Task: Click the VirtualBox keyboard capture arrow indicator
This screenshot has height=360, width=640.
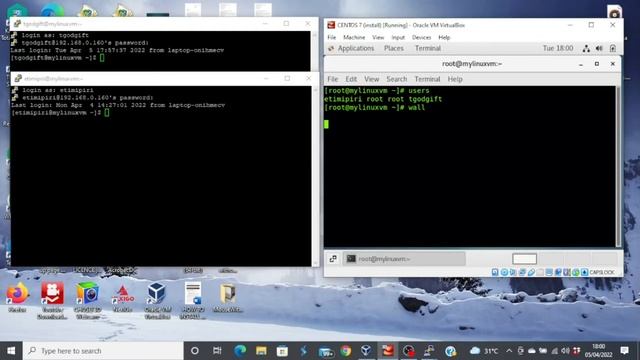Action: pyautogui.click(x=584, y=272)
